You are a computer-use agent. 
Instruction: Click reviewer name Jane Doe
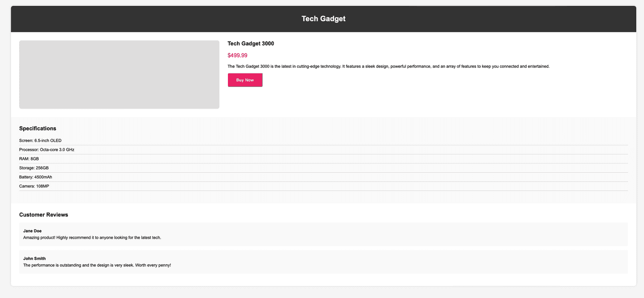pyautogui.click(x=32, y=231)
